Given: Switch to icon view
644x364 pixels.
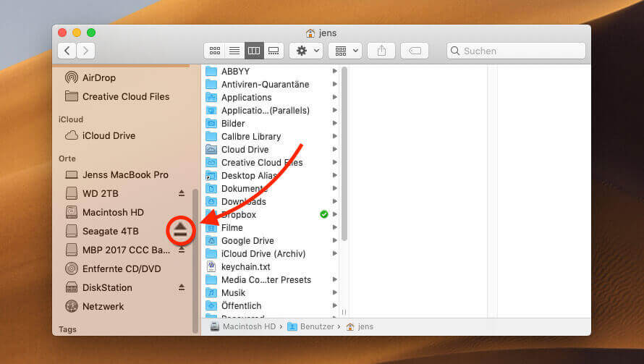Looking at the screenshot, I should pos(215,51).
